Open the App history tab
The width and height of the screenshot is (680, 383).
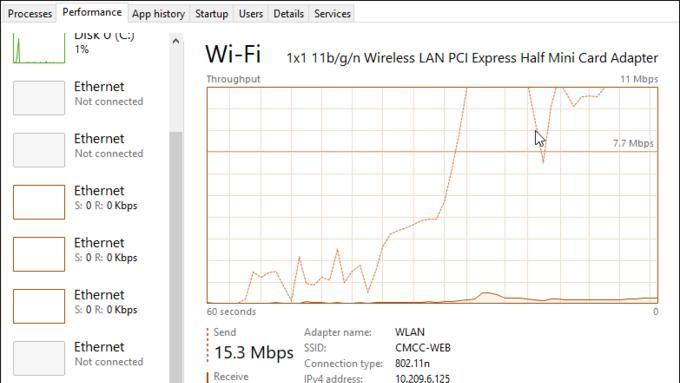pos(158,14)
